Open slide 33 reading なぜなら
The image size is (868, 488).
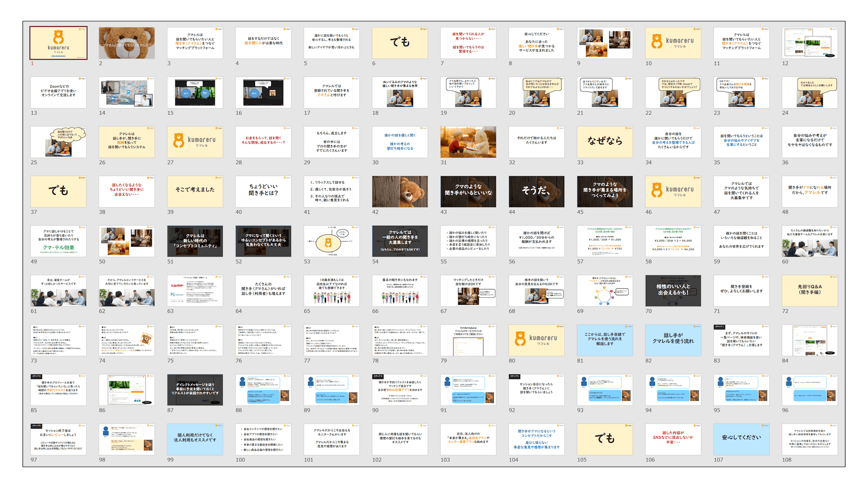(x=605, y=142)
